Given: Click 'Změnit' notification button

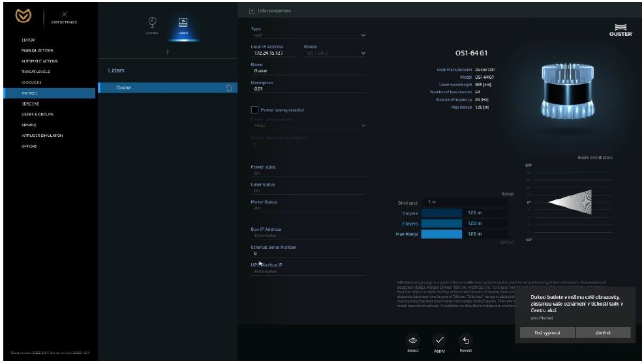Looking at the screenshot, I should [x=603, y=332].
